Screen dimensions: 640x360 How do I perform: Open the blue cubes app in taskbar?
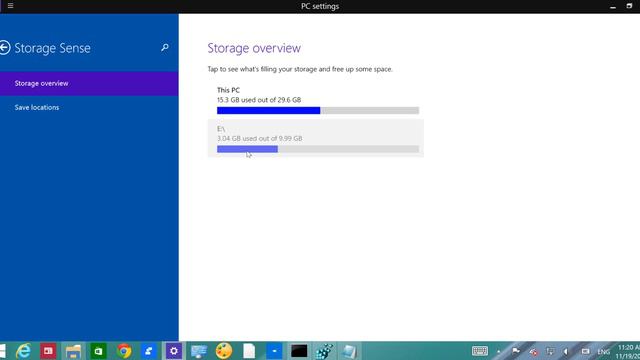[324, 351]
